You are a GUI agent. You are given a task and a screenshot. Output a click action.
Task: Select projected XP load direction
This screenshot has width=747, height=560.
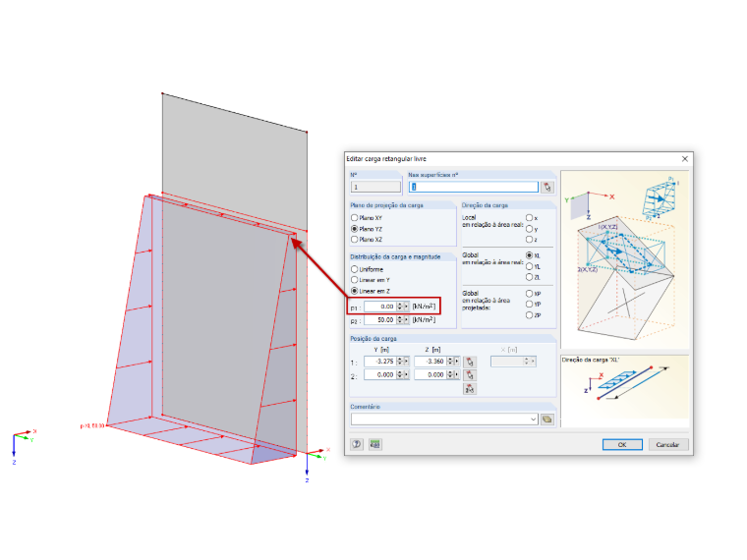pyautogui.click(x=529, y=294)
